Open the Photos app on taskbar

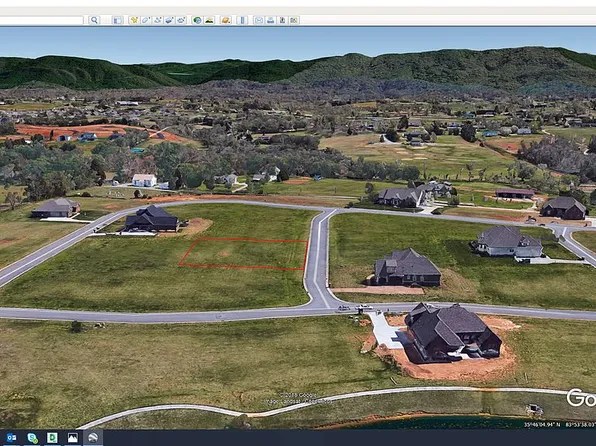pyautogui.click(x=72, y=438)
